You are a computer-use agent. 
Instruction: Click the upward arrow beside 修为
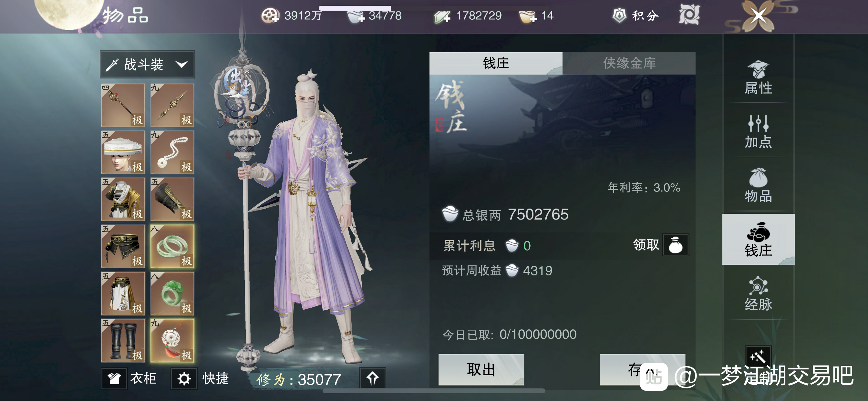coord(372,379)
